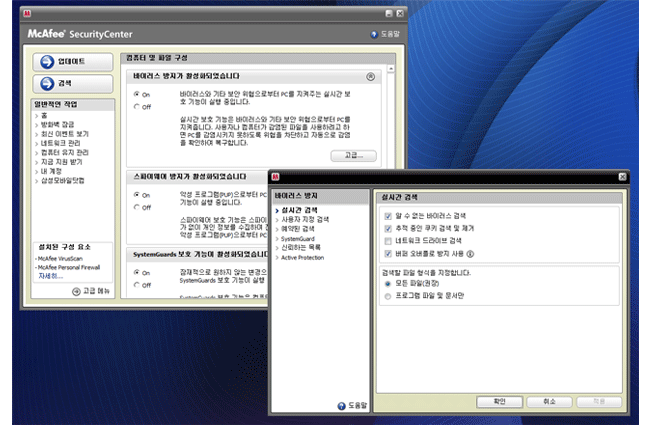
Task: Turn SystemGuards protection On
Action: point(136,272)
